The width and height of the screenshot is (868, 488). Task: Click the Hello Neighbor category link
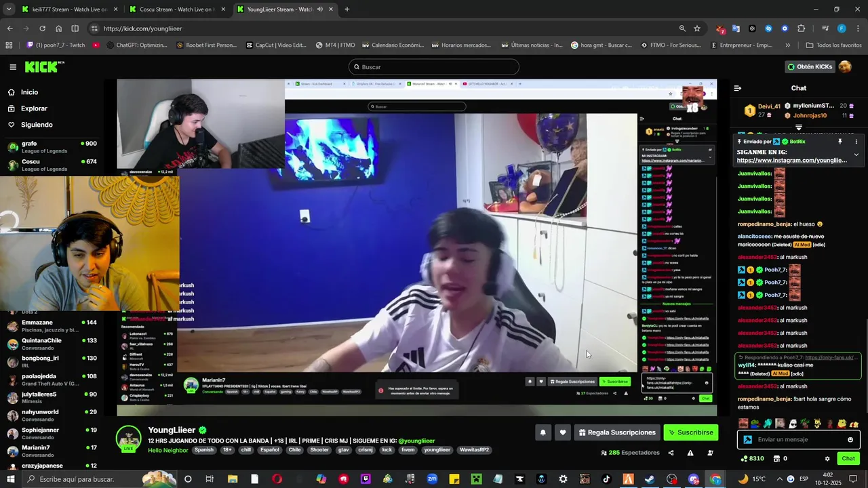coord(168,450)
